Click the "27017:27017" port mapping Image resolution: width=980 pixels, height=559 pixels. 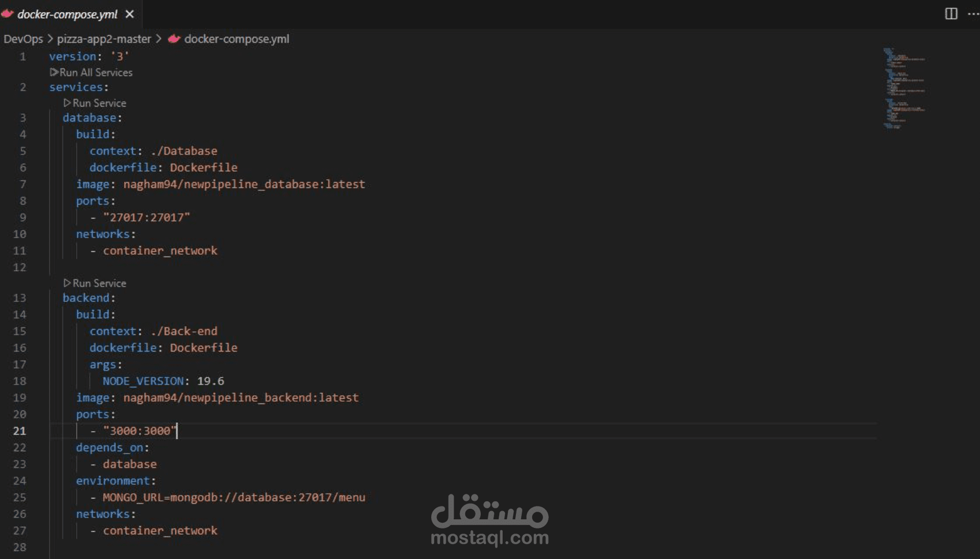pyautogui.click(x=146, y=218)
